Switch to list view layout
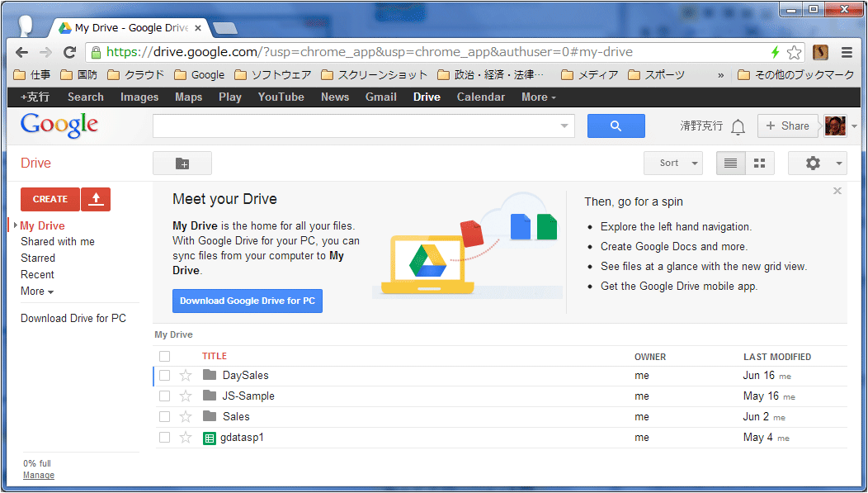The height and width of the screenshot is (493, 868). coord(731,164)
